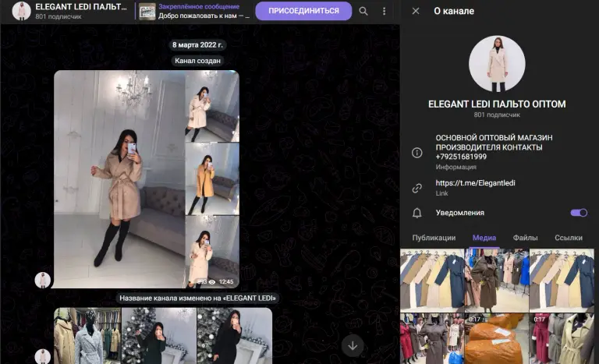Screen dimensions: 599x364
Task: Open large photo of woman in beige coat
Action: [x=119, y=179]
